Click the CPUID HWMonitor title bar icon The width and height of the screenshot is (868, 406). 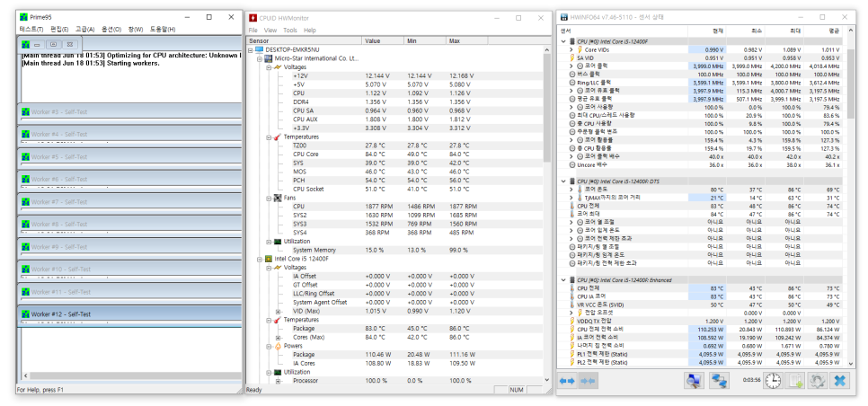[253, 18]
